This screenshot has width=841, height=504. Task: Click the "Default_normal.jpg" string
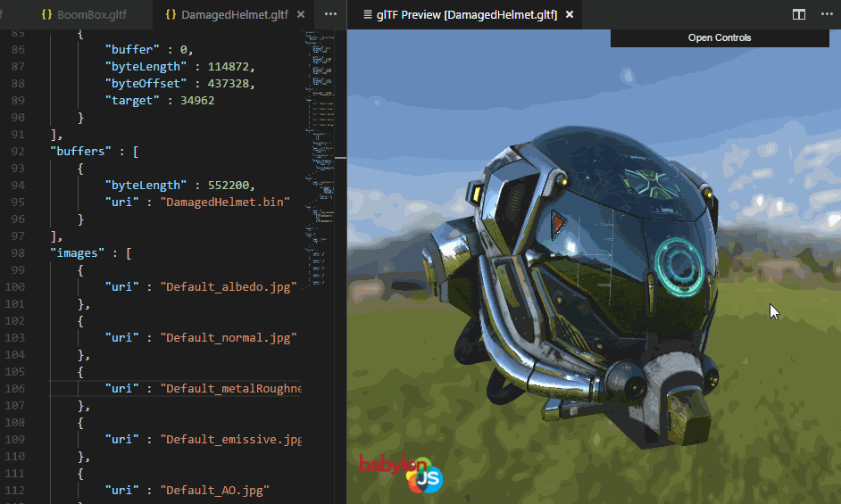click(x=229, y=338)
